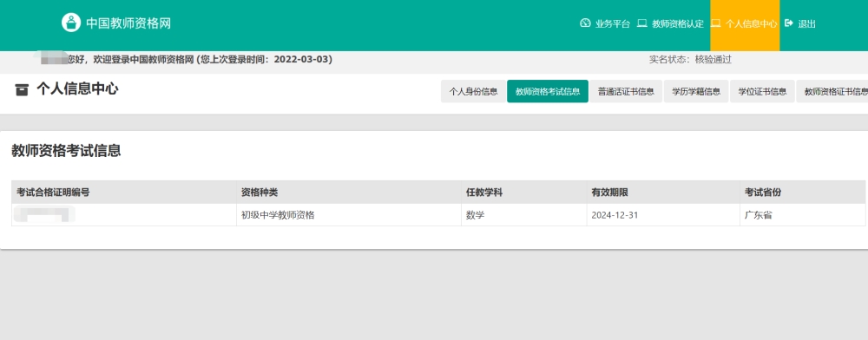The width and height of the screenshot is (868, 340).
Task: Select the 教师资格考试信息 tab
Action: click(548, 92)
